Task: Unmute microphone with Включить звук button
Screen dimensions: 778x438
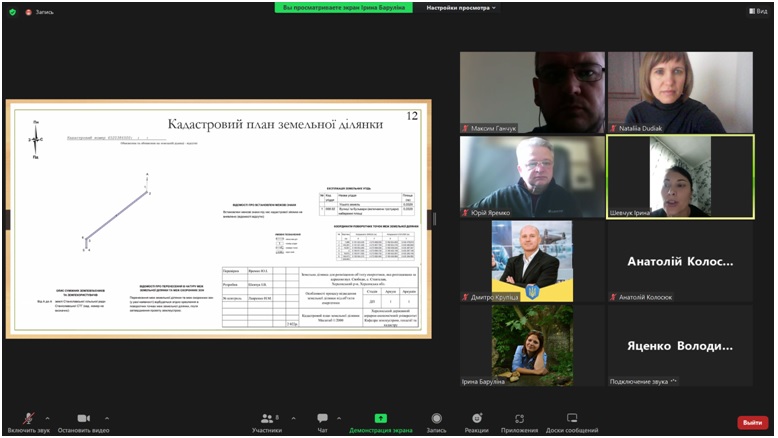Action: 28,423
